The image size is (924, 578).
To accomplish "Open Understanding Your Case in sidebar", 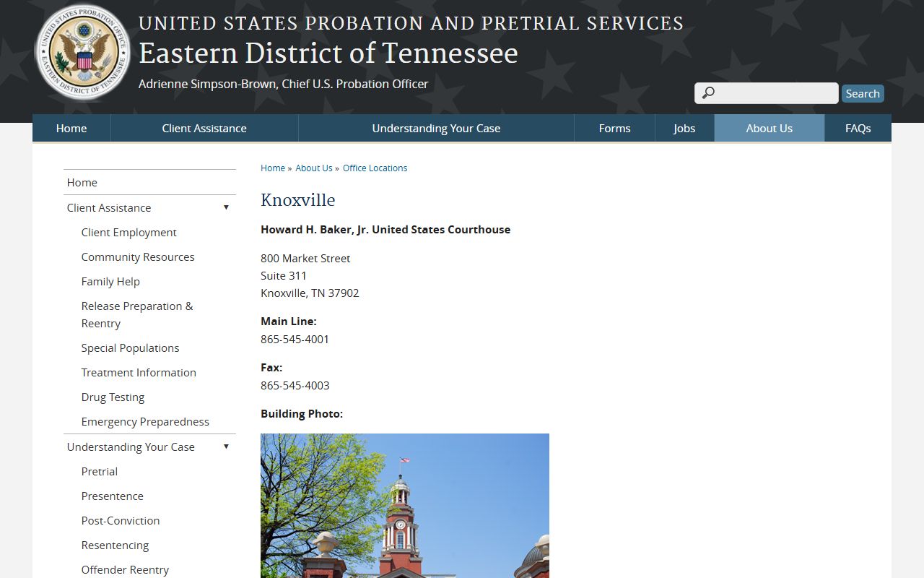I will click(131, 447).
